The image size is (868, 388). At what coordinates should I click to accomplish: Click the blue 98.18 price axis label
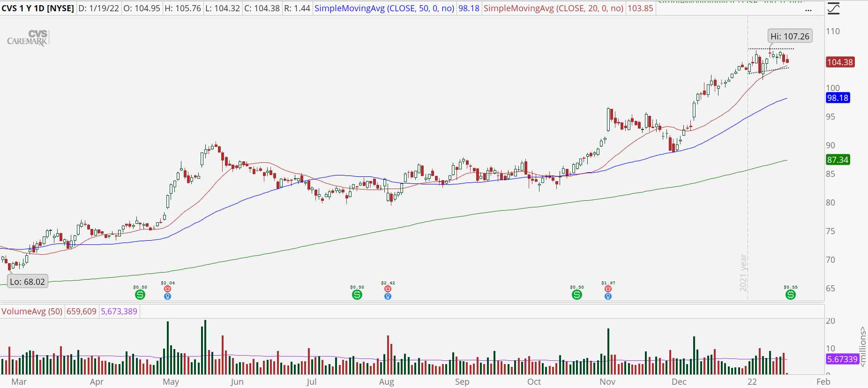click(x=838, y=98)
